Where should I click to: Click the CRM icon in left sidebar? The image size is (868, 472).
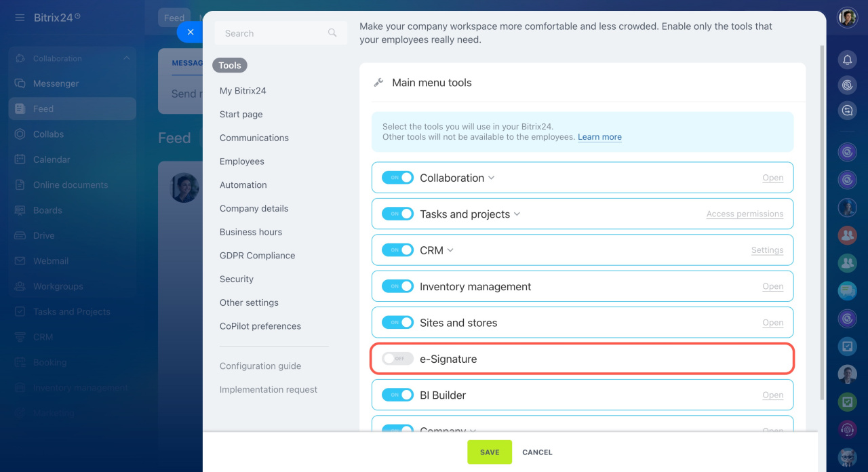20,337
